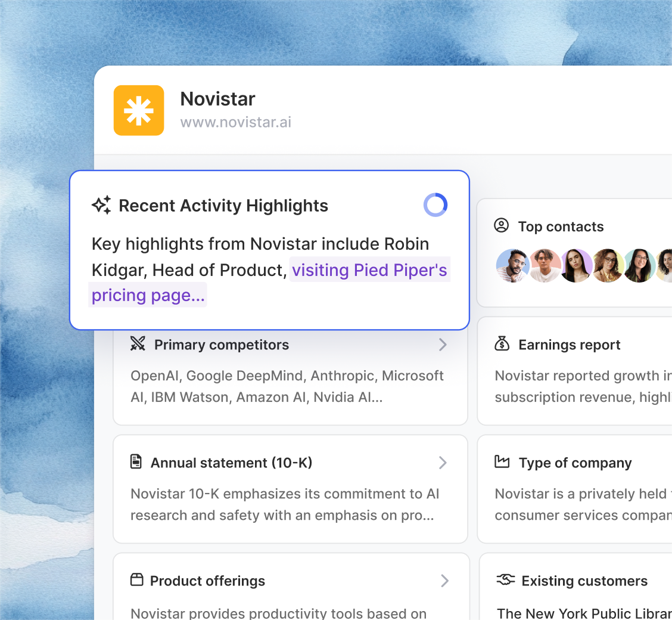Click the handshake Existing customers icon
The width and height of the screenshot is (672, 620).
(506, 579)
